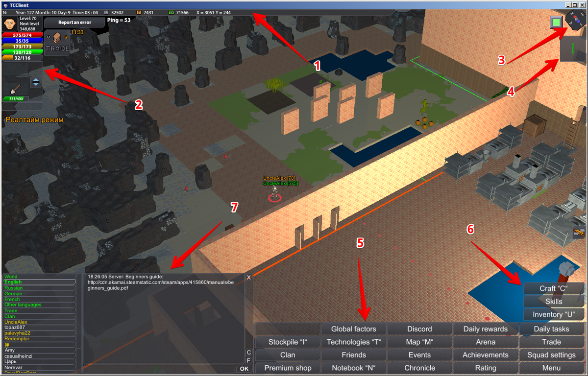This screenshot has width=588, height=376.
Task: Click the blue bar 35/35
Action: [x=22, y=41]
